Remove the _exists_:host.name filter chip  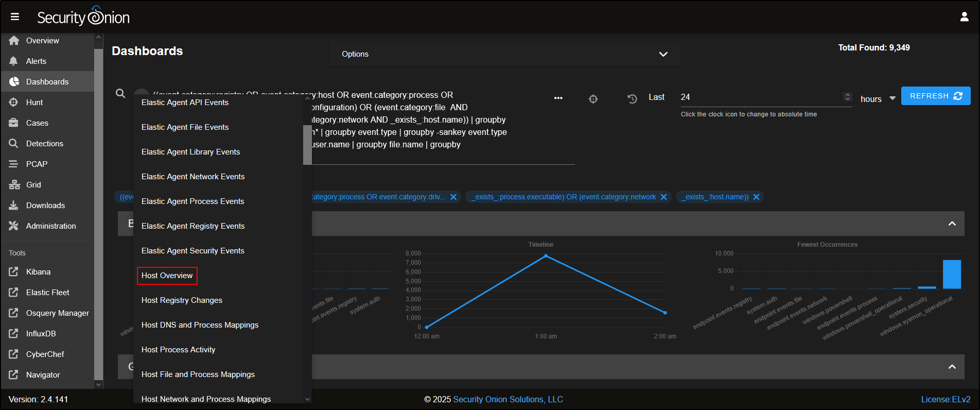point(756,197)
